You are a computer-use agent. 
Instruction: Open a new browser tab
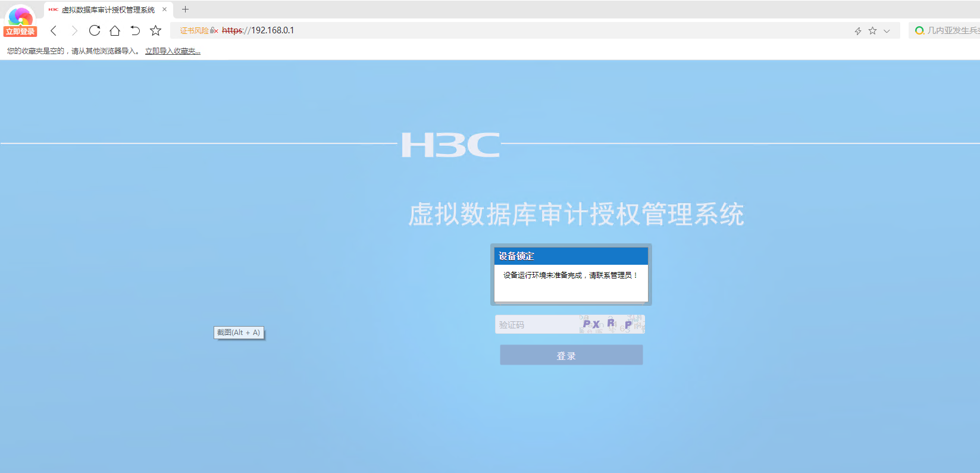[x=185, y=10]
